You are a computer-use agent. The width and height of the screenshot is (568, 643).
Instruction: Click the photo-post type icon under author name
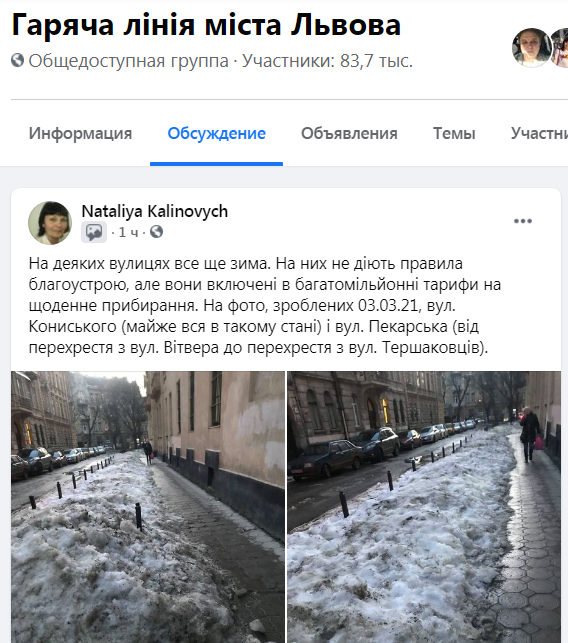[x=94, y=233]
